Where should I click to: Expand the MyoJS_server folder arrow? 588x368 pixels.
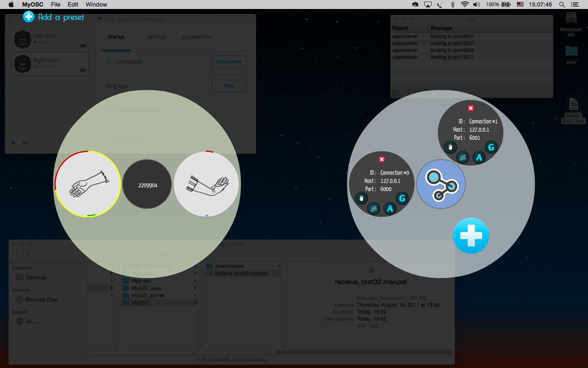[x=196, y=296]
